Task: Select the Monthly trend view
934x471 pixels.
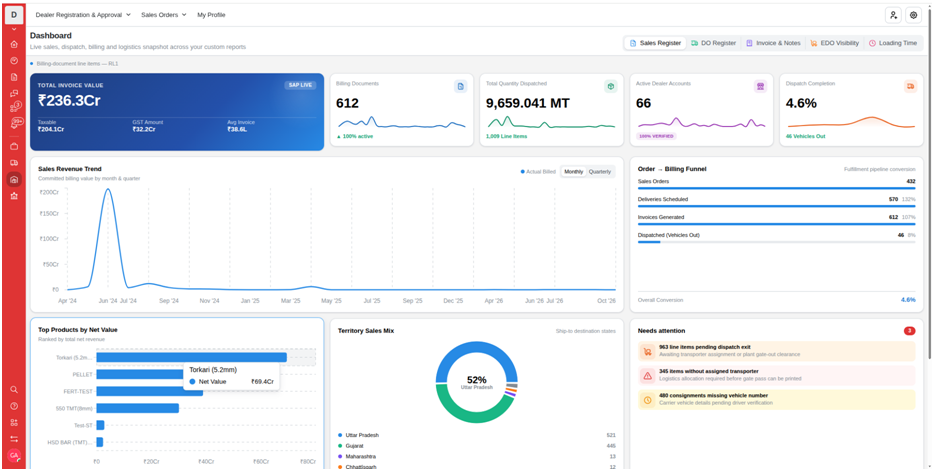Action: coord(574,171)
